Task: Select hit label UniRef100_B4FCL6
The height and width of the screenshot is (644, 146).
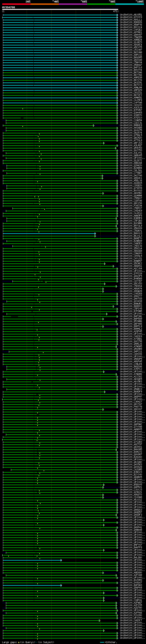Action: 131,67
